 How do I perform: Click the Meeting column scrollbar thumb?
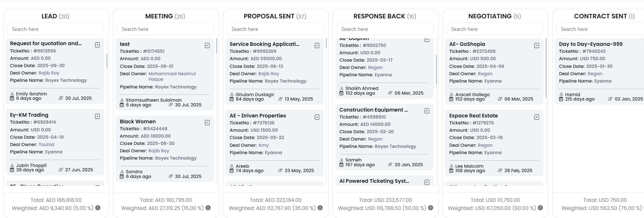217,46
